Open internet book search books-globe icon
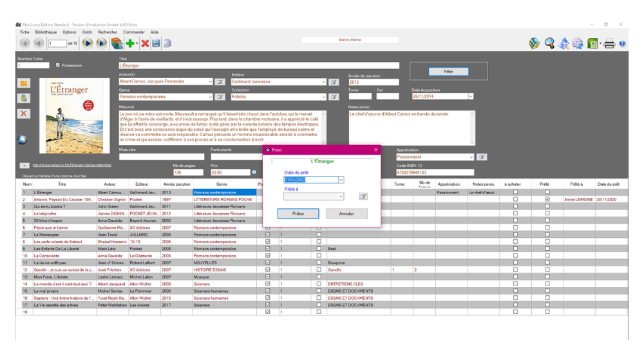The width and height of the screenshot is (644, 361). pyautogui.click(x=117, y=43)
